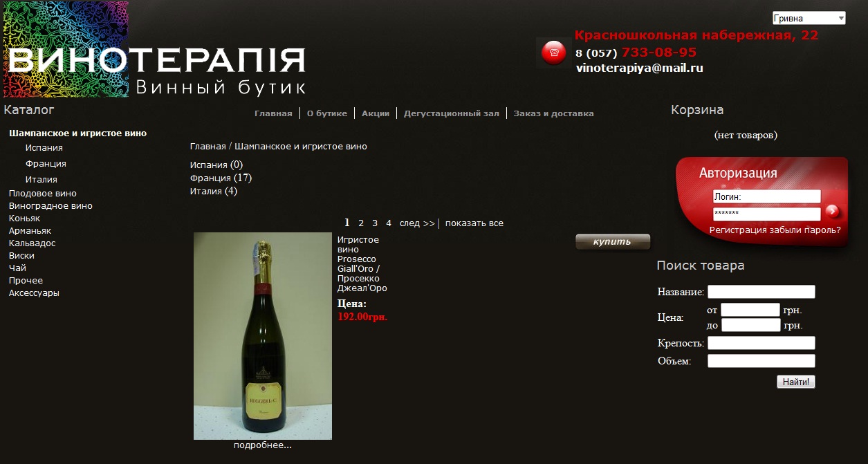Click the Prosecco bottle product photo
Screen dimensions: 868x464
(x=262, y=335)
